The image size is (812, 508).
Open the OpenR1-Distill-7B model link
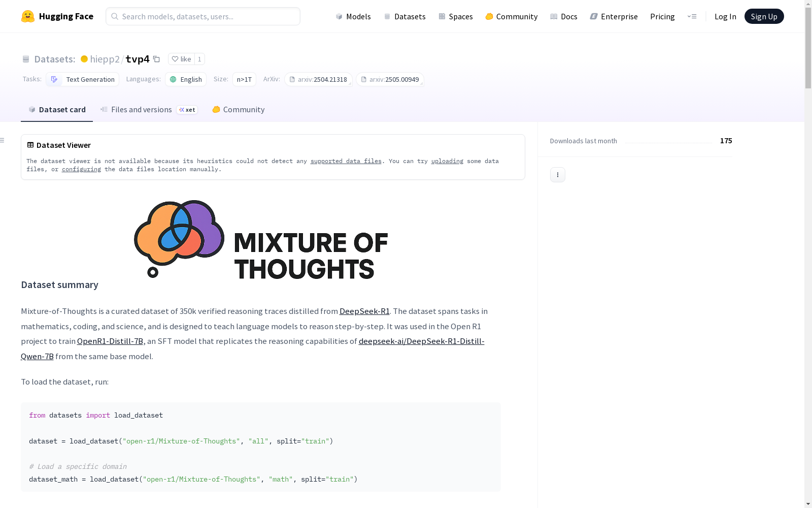110,341
